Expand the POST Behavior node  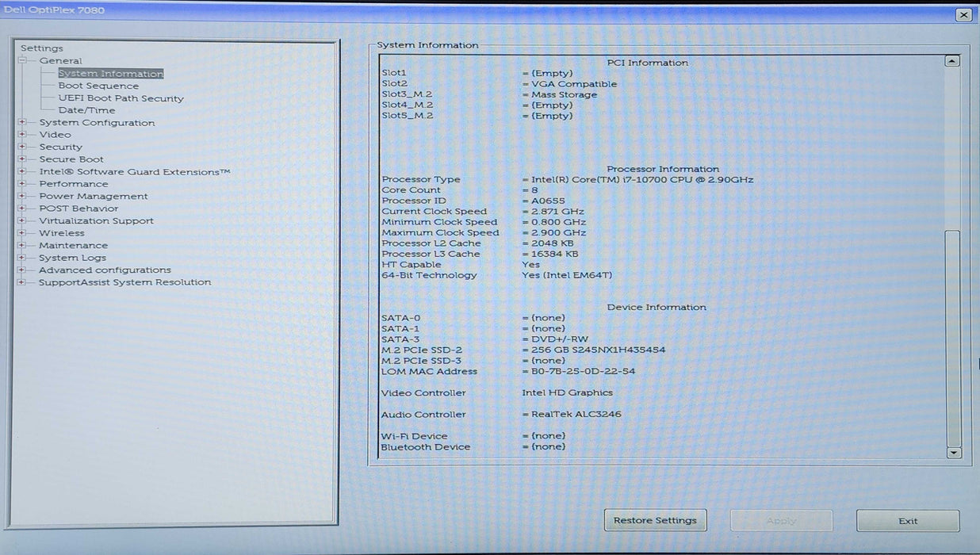pyautogui.click(x=22, y=209)
